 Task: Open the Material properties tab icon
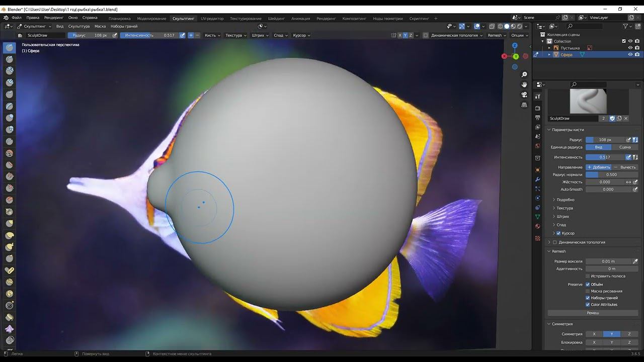click(x=538, y=226)
